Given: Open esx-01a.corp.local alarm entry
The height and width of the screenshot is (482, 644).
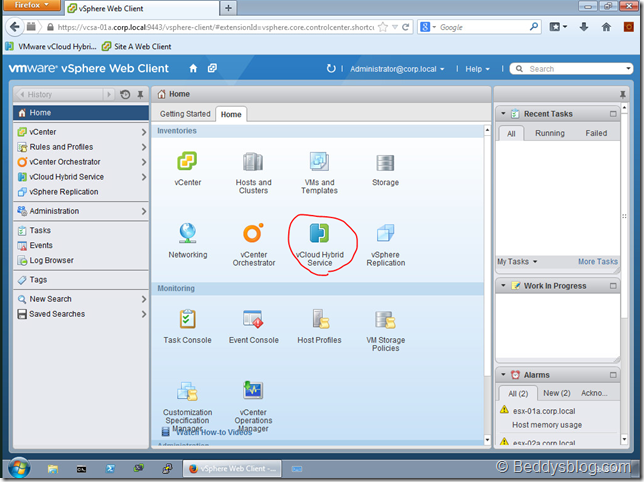Looking at the screenshot, I should [543, 411].
